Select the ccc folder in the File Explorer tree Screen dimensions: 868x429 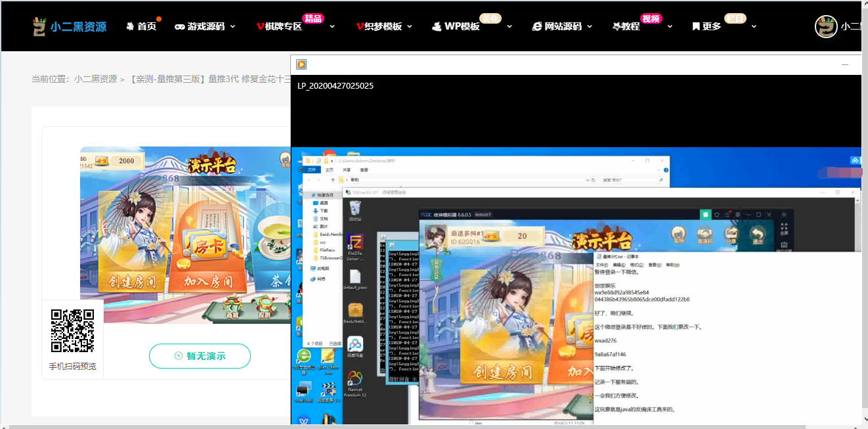(x=319, y=242)
